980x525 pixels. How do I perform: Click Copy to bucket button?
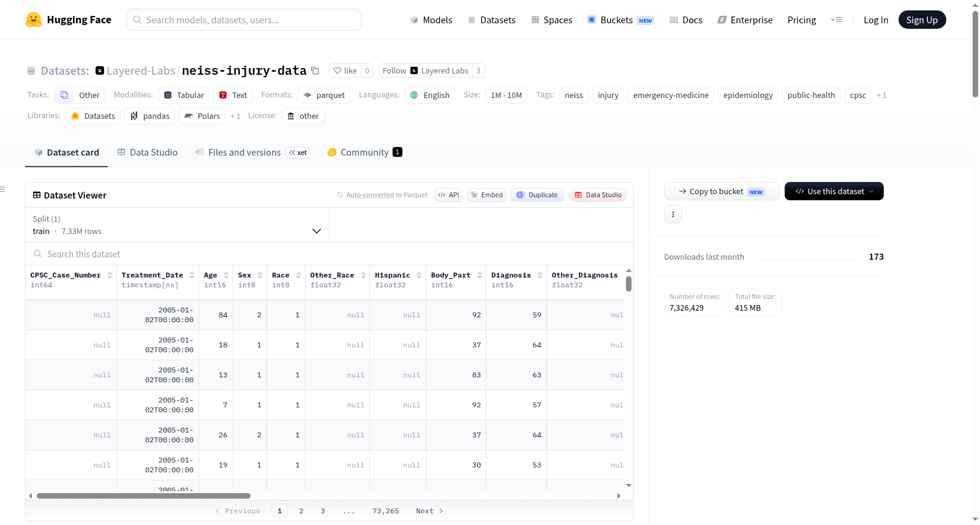[722, 191]
